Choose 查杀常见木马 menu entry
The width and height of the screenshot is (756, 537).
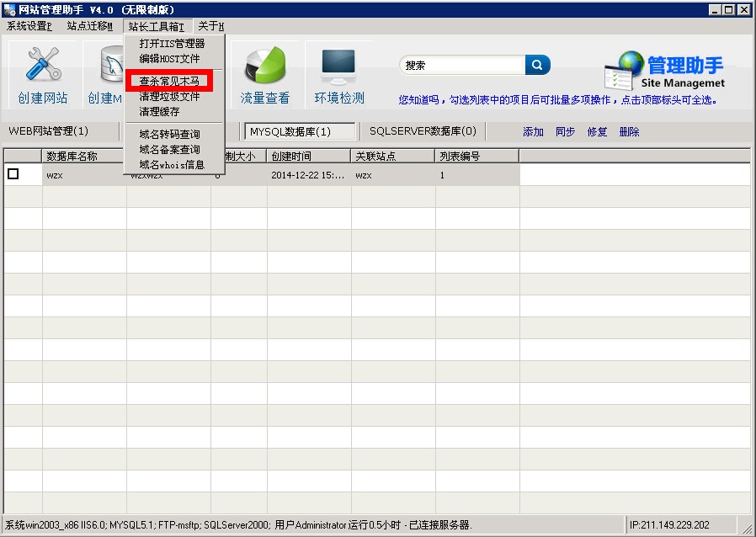(169, 82)
